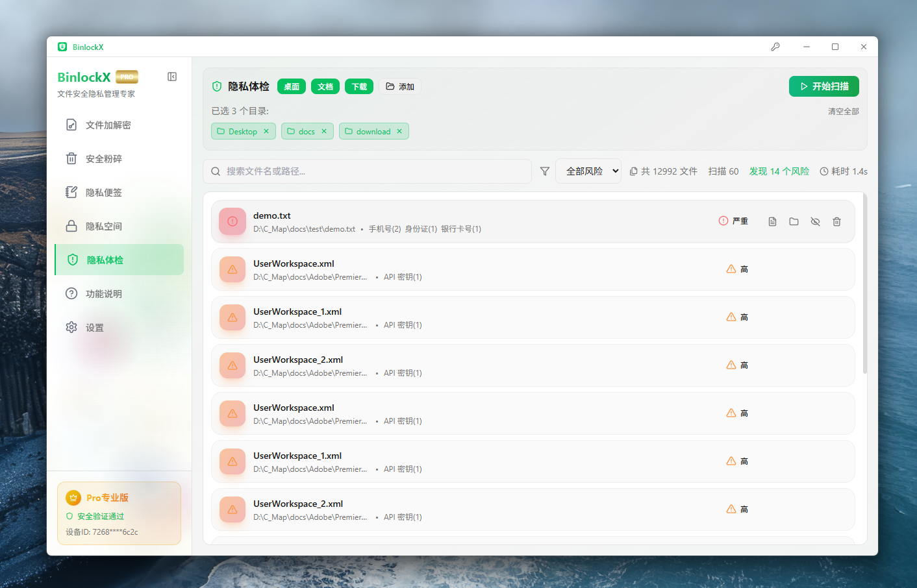Click the filter funnel icon

click(x=545, y=171)
